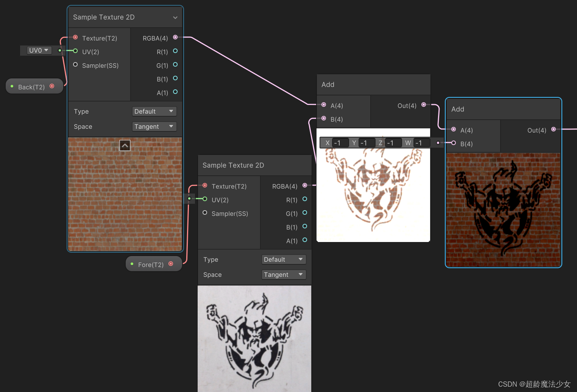Select the second Sample Texture 2D node title
Screen dimensions: 577x392
(x=233, y=165)
